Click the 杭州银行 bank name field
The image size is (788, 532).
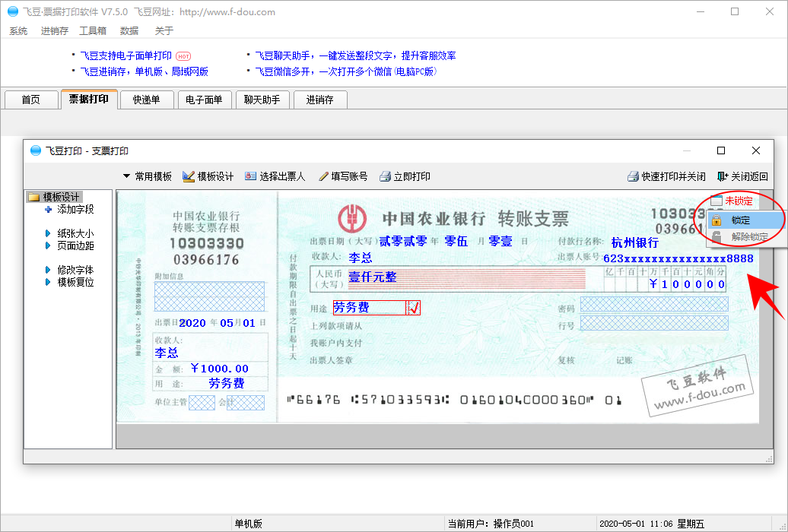[x=634, y=242]
